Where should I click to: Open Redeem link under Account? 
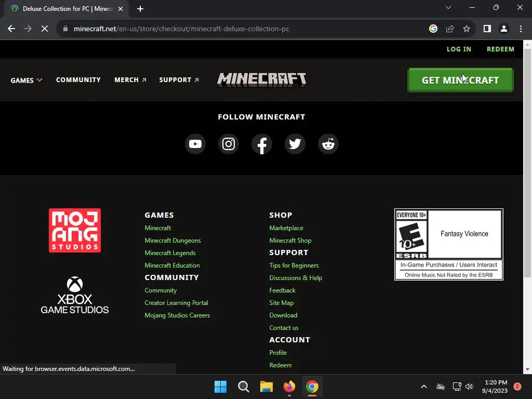280,365
